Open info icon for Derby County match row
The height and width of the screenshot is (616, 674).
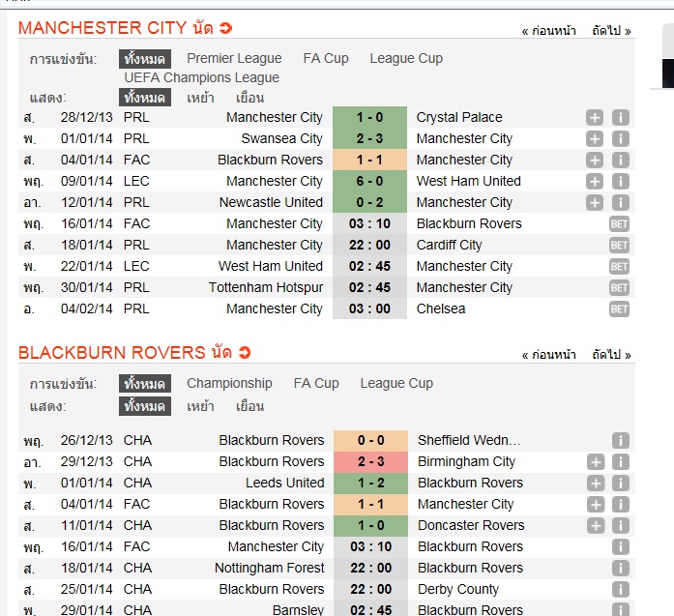621,589
